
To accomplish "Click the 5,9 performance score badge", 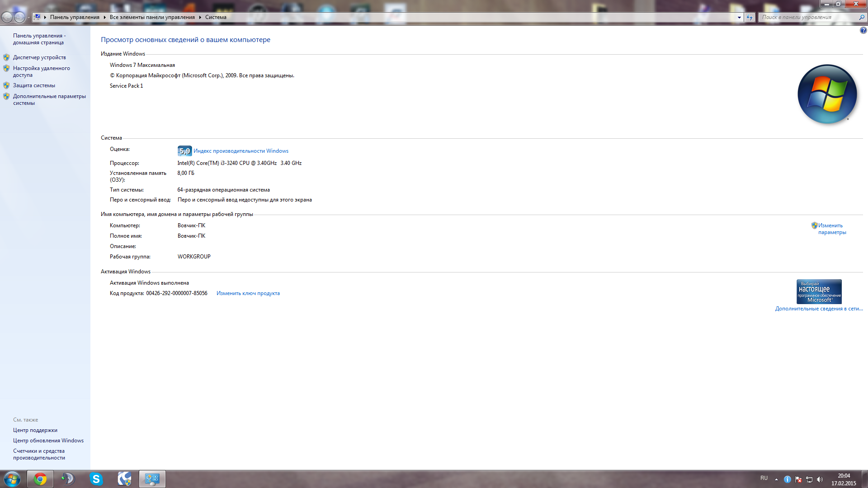I will 184,151.
